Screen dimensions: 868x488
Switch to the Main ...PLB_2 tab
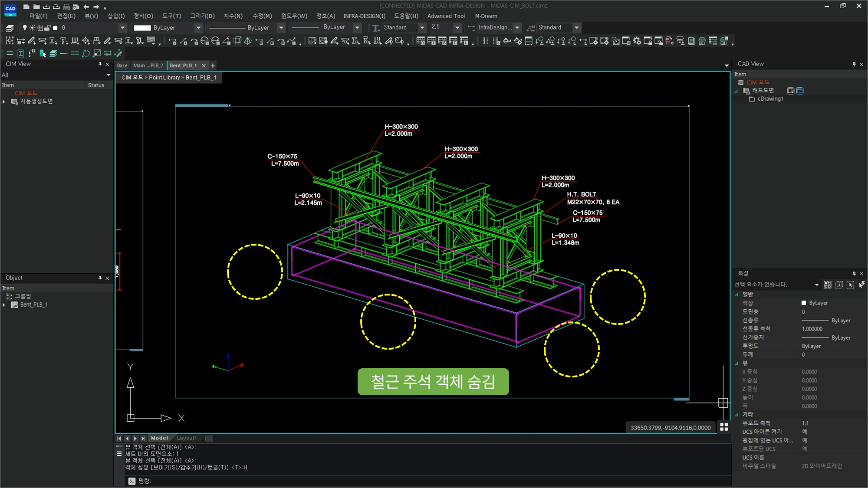[148, 66]
